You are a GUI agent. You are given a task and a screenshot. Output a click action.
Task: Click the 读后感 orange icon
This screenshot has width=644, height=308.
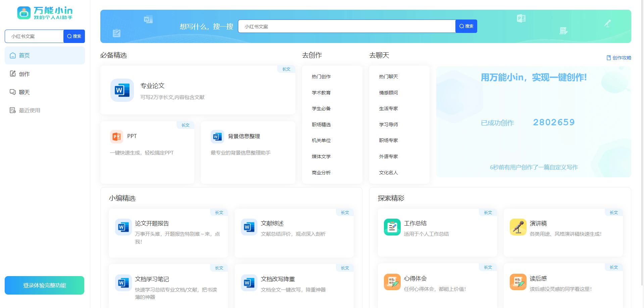click(518, 282)
